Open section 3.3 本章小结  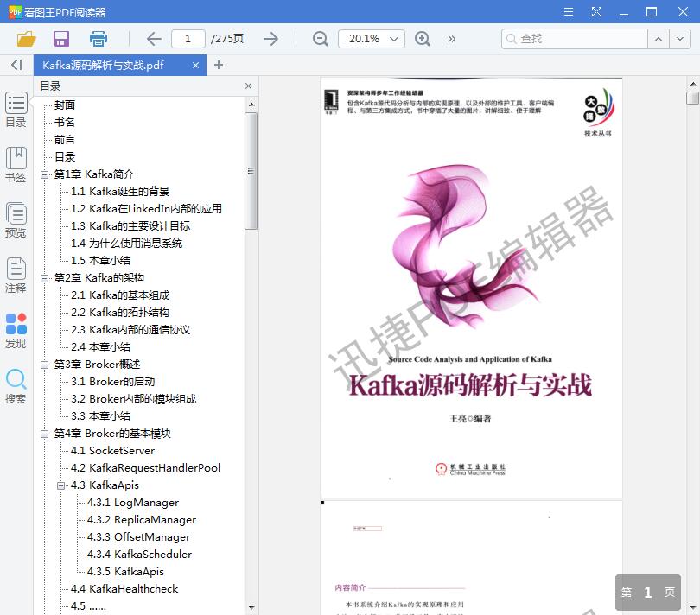click(100, 416)
